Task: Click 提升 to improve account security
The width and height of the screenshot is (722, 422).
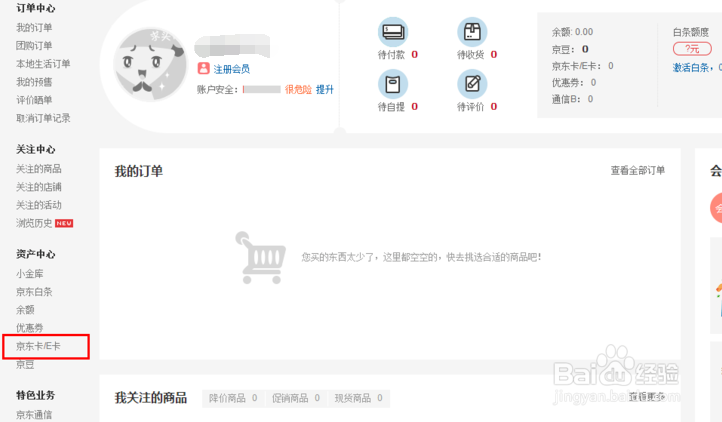Action: tap(325, 89)
